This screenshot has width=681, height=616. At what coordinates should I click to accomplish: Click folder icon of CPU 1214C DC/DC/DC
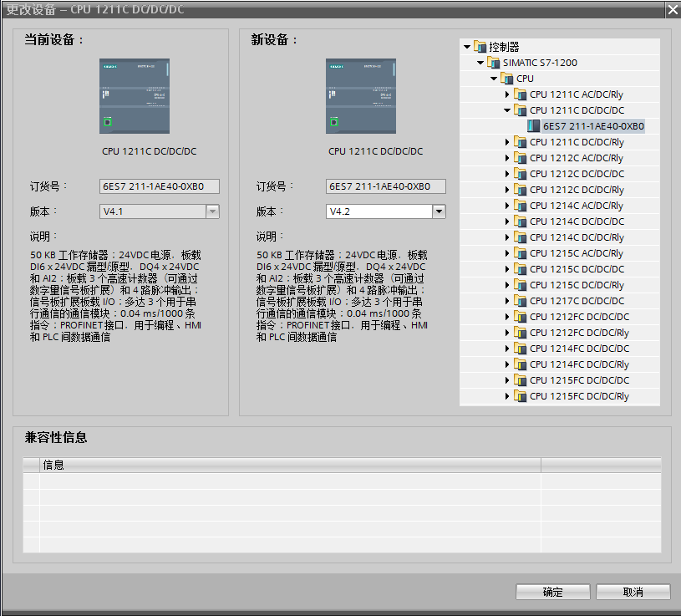(x=521, y=221)
